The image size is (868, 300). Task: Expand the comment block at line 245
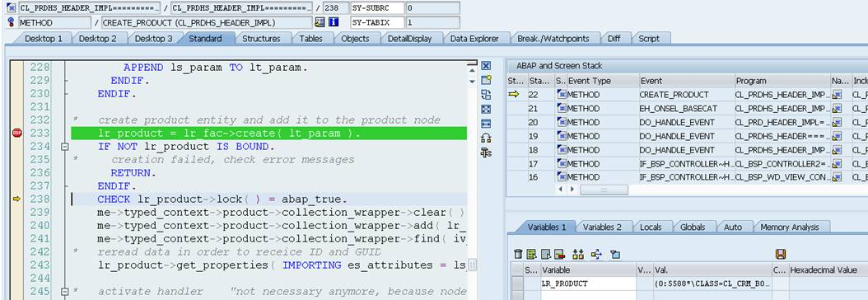[64, 291]
